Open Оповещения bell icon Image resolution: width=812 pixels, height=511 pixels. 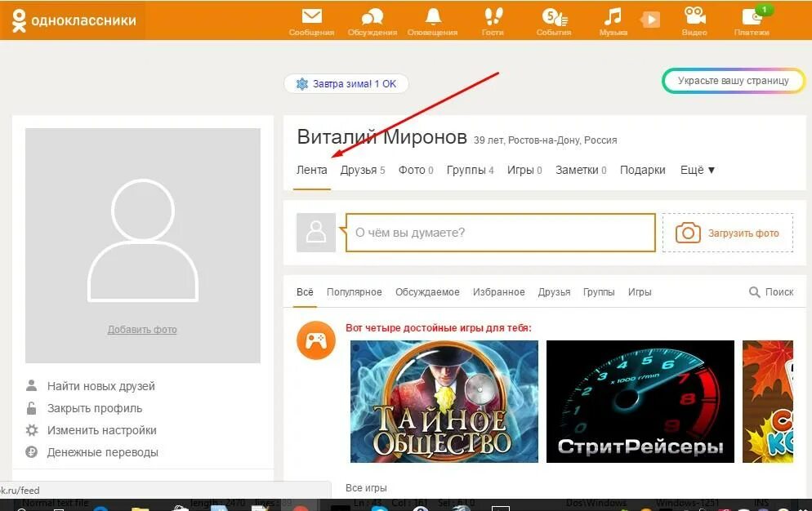pos(433,16)
